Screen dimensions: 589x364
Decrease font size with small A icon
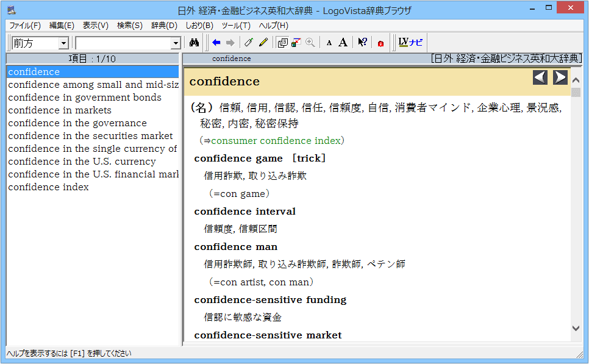pos(329,43)
